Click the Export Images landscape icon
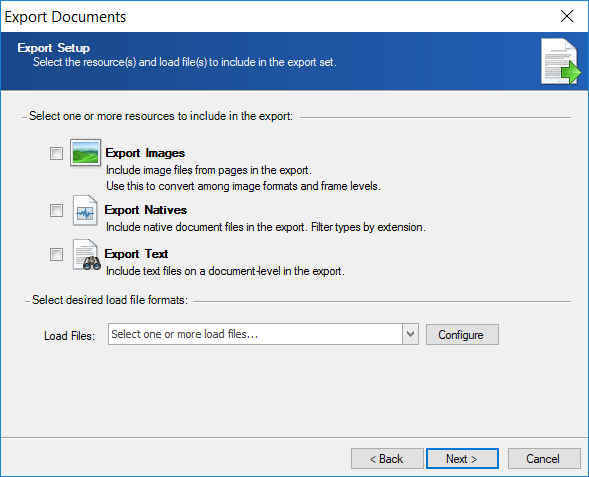 (x=85, y=152)
